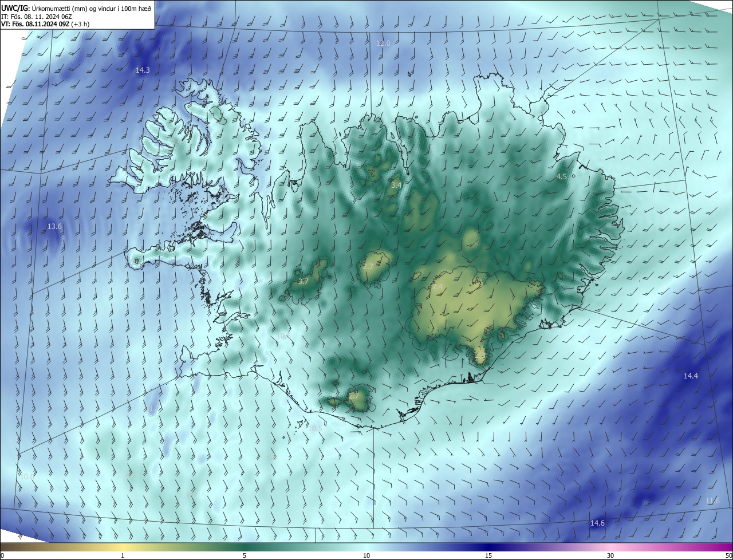Click the '5' tick label on the color scale
Screen dimensions: 733x560
(245, 555)
